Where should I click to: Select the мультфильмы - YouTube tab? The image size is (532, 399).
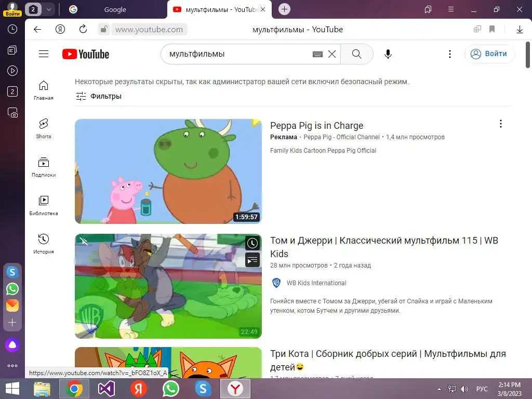point(220,9)
